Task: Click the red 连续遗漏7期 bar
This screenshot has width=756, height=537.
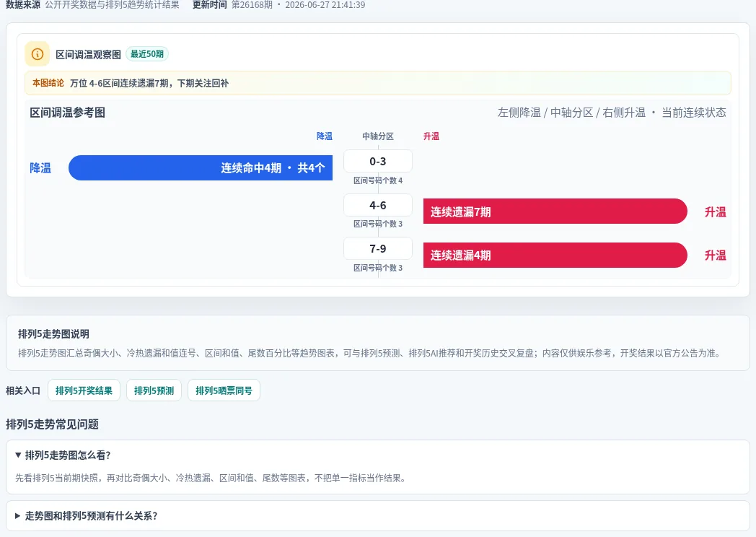Action: tap(555, 211)
